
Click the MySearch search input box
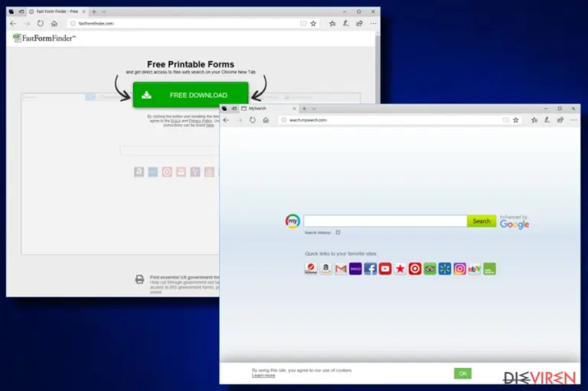[x=385, y=221]
